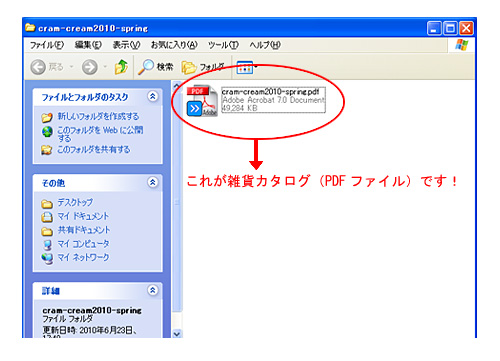Click the Forward arrow toolbar button

90,67
